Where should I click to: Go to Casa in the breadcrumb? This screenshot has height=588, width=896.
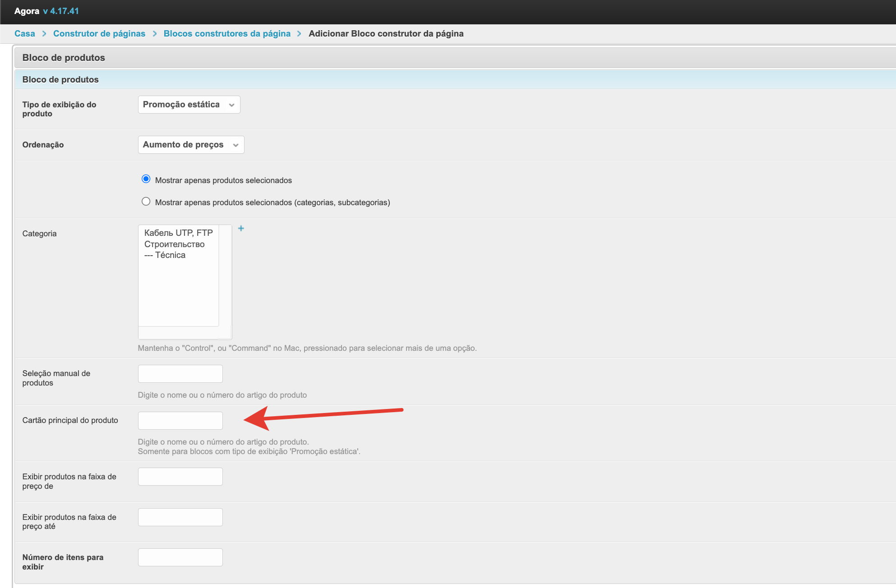tap(24, 34)
